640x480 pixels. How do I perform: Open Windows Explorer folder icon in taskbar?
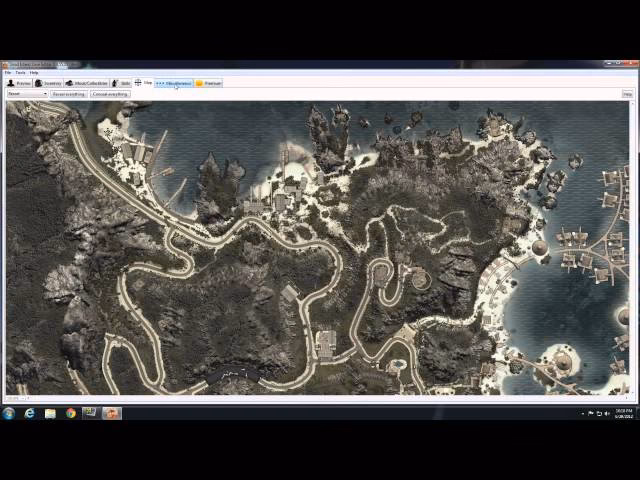click(x=50, y=413)
